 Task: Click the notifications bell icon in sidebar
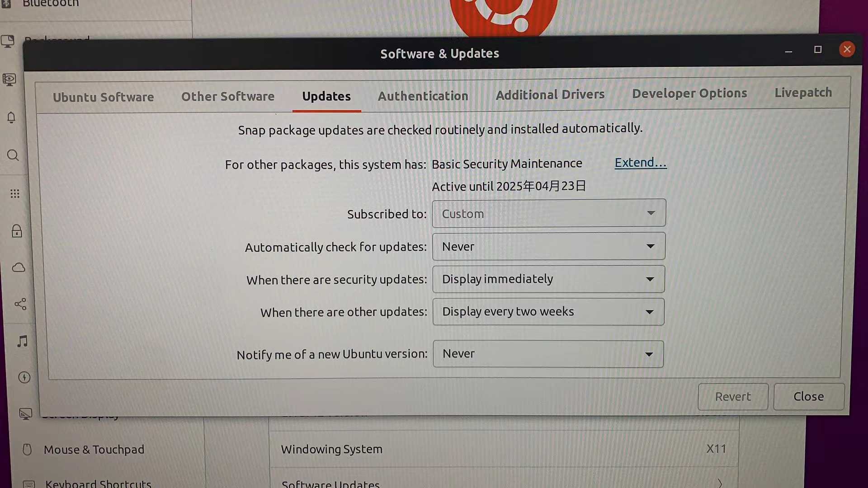pyautogui.click(x=11, y=117)
